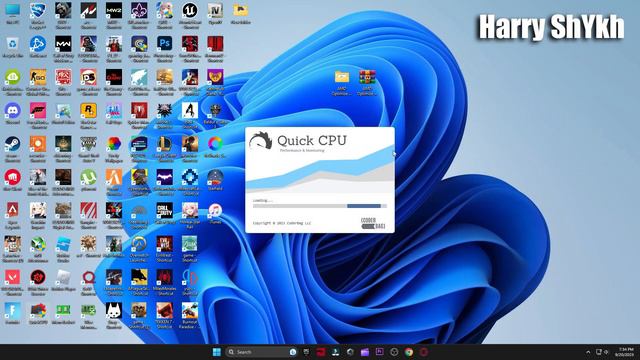Click the Quick CPU splash title

pyautogui.click(x=312, y=140)
